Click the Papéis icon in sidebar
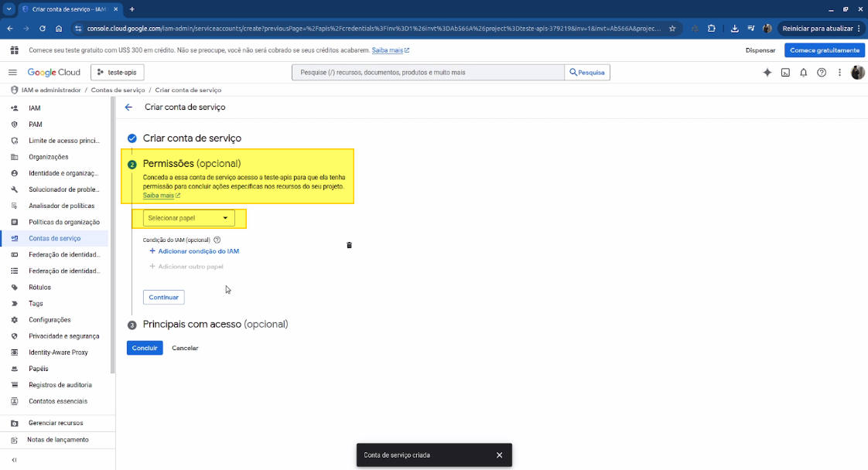Viewport: 868px width, 470px height. pos(15,369)
